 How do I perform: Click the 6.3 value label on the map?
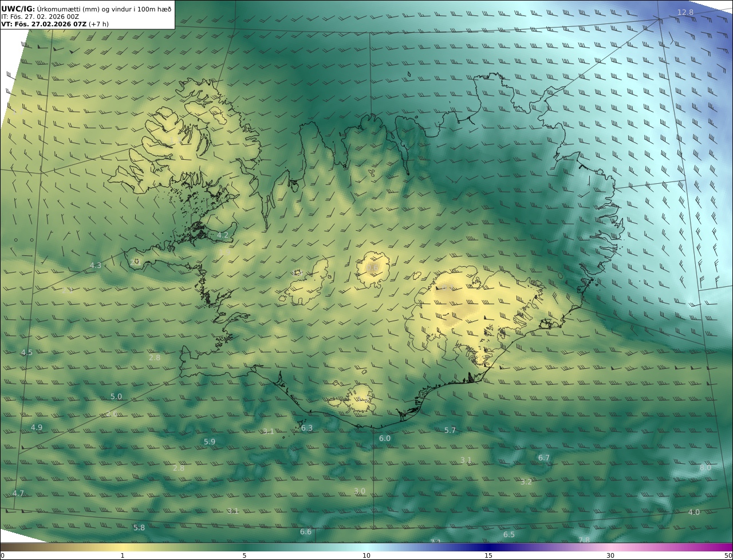coord(307,428)
